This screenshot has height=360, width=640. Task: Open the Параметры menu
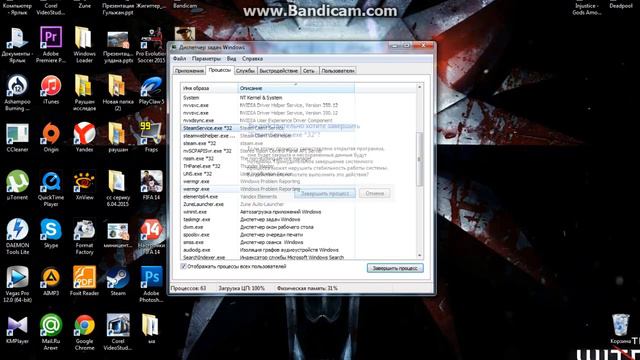pyautogui.click(x=206, y=58)
